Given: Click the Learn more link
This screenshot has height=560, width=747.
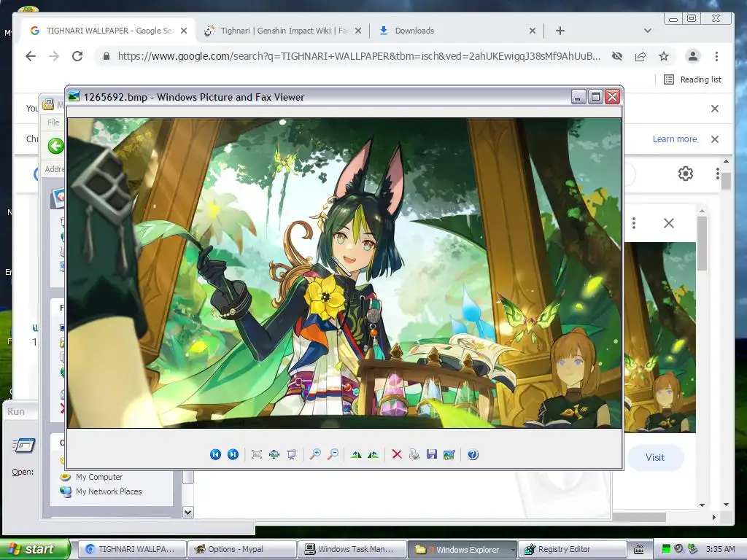Looking at the screenshot, I should click(x=675, y=139).
